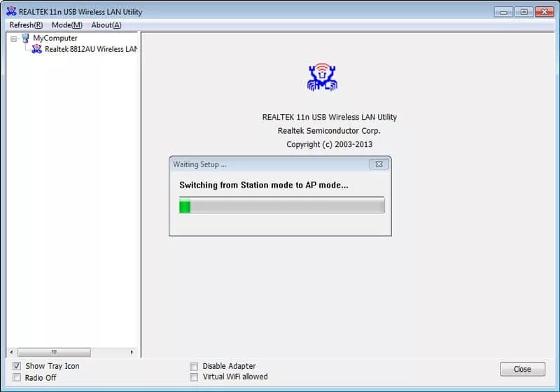The height and width of the screenshot is (392, 560).
Task: Enable Virtual WiFi allowed checkbox
Action: point(194,377)
